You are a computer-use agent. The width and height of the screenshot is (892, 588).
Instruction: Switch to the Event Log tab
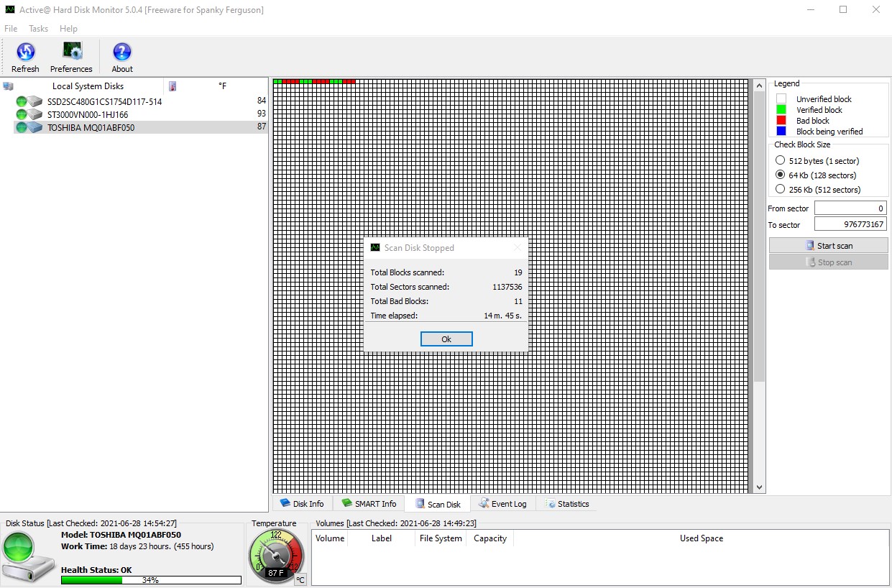pyautogui.click(x=503, y=503)
